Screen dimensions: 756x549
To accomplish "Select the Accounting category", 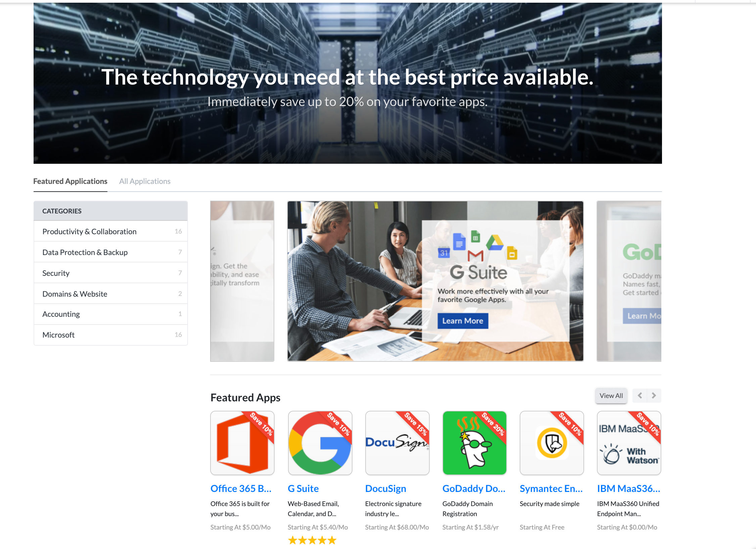I will pos(110,314).
